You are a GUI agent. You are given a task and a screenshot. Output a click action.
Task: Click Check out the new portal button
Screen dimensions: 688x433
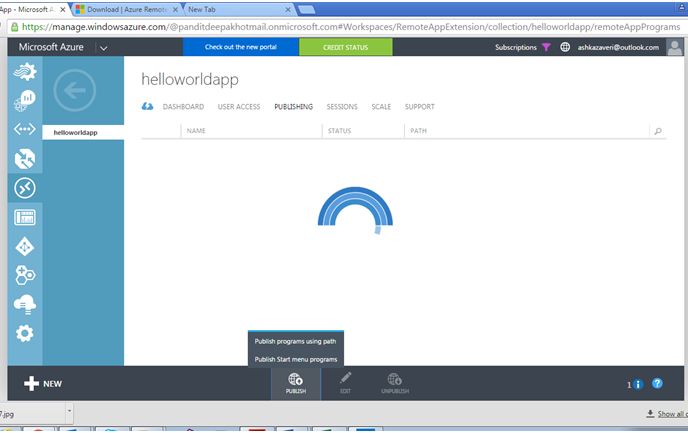(x=241, y=47)
